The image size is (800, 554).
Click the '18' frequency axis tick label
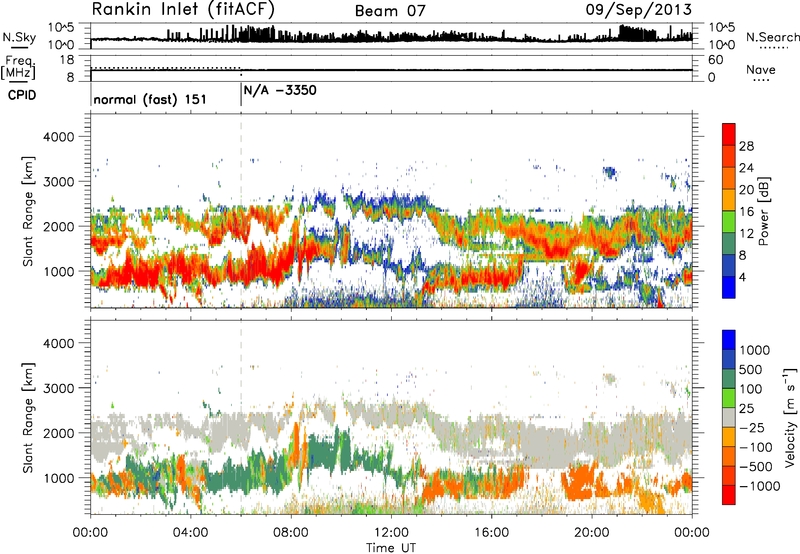click(x=67, y=60)
